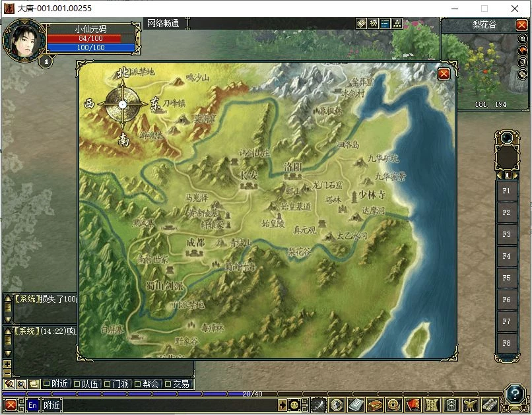Toggle the 队伍 team channel checkbox
This screenshot has width=532, height=415.
click(77, 384)
